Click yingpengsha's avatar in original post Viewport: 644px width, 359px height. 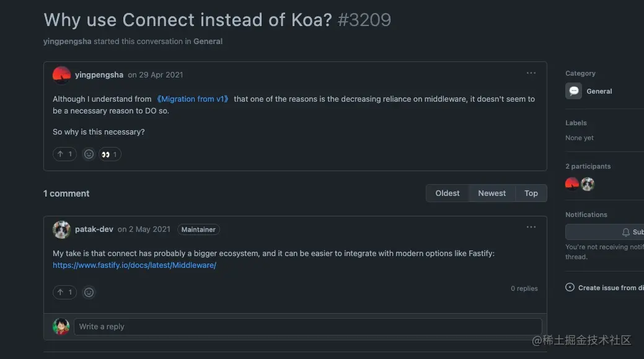61,75
